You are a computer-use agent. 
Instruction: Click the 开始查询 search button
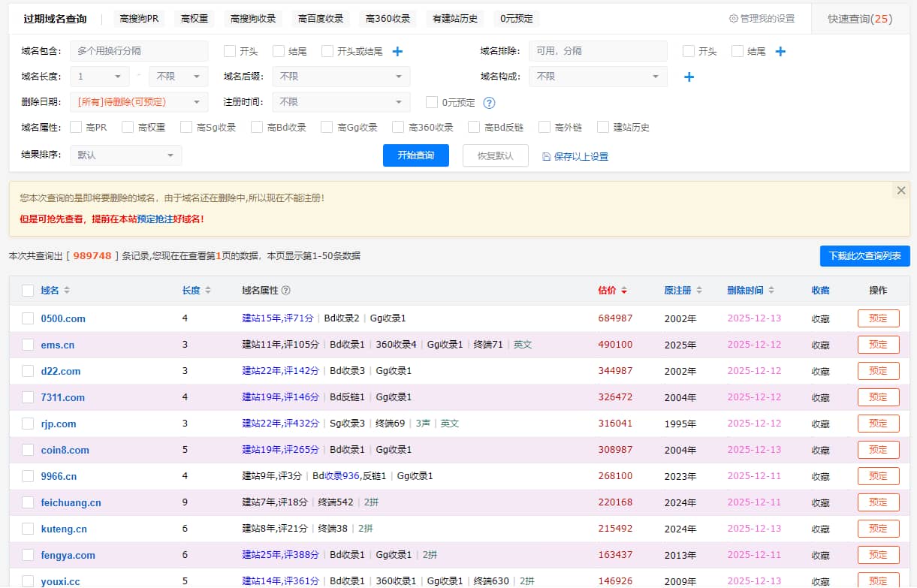(415, 155)
